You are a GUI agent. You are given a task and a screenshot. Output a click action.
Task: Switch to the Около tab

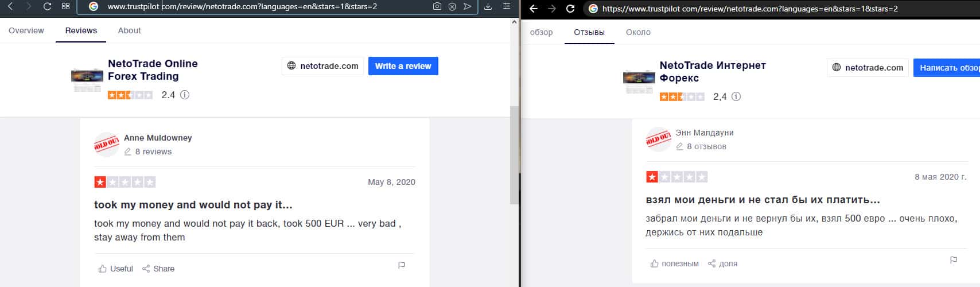coord(638,32)
